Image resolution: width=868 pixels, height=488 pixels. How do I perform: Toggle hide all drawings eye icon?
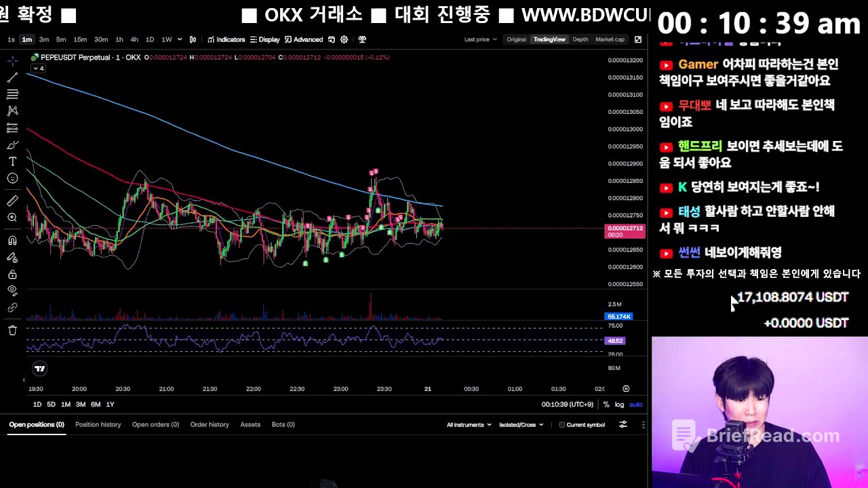[12, 290]
